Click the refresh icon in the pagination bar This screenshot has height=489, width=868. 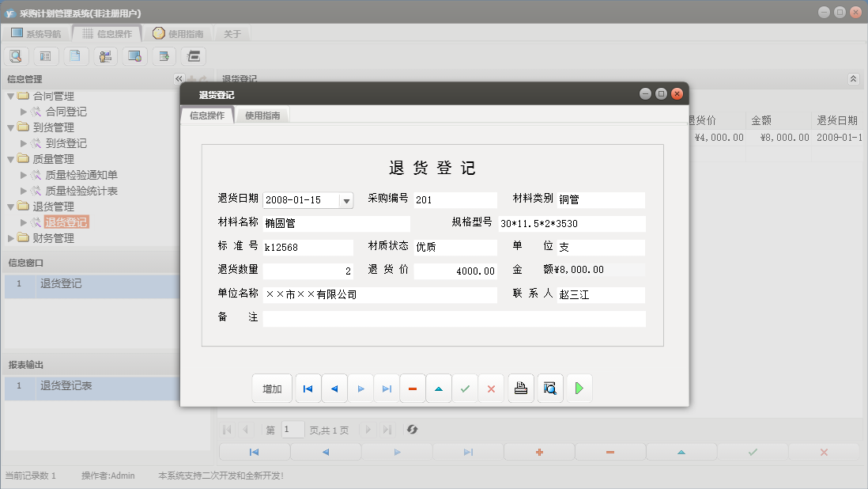pyautogui.click(x=412, y=430)
